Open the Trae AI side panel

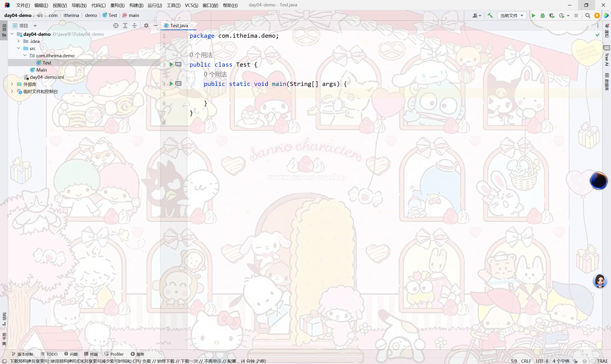[607, 56]
